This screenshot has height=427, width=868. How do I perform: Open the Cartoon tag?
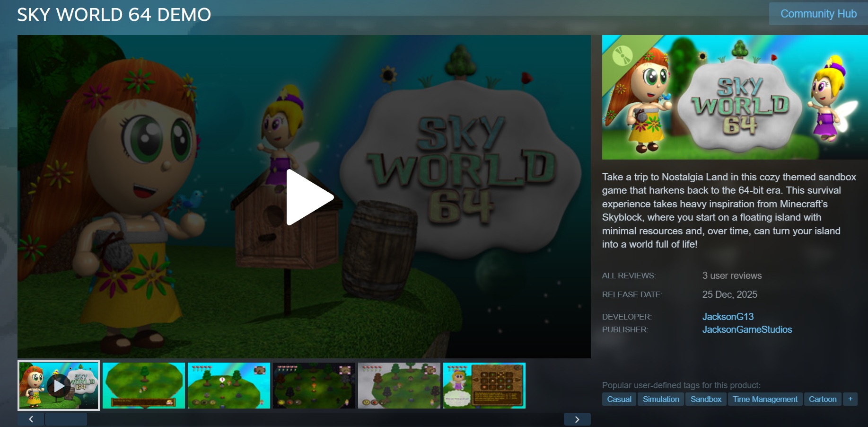[x=823, y=399]
